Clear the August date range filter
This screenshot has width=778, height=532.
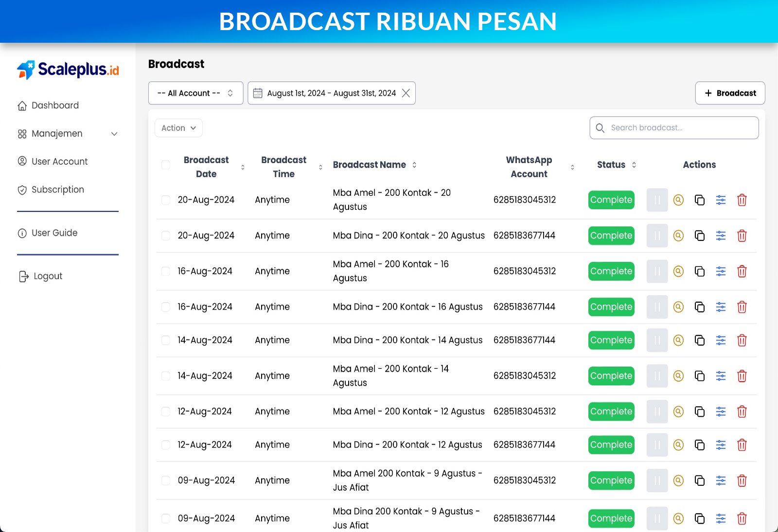tap(406, 93)
